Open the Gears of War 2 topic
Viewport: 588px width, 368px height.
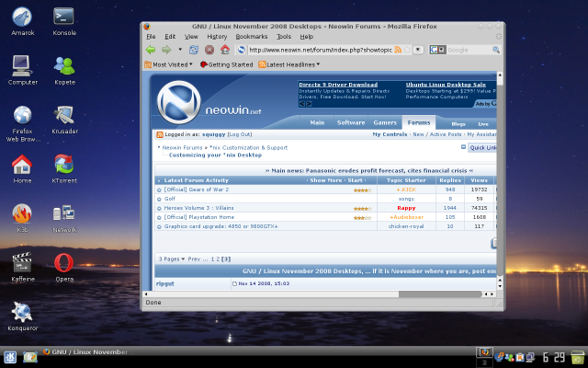[196, 190]
